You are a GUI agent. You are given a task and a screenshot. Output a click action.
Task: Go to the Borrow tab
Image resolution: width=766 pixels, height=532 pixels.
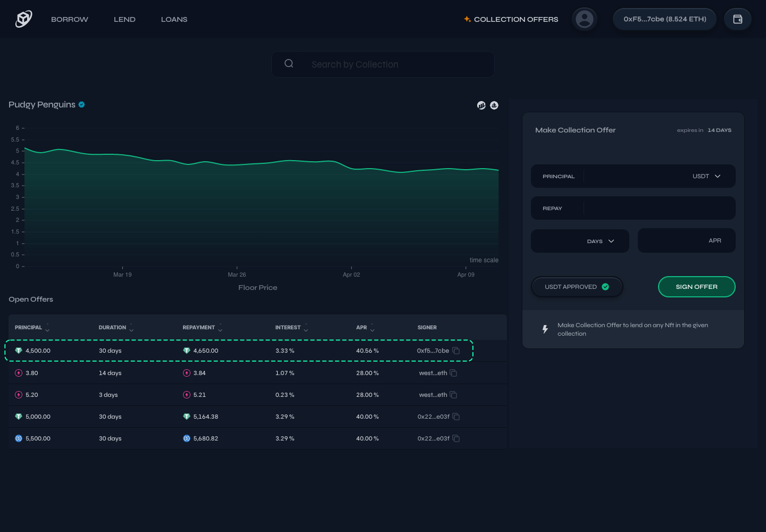click(70, 19)
